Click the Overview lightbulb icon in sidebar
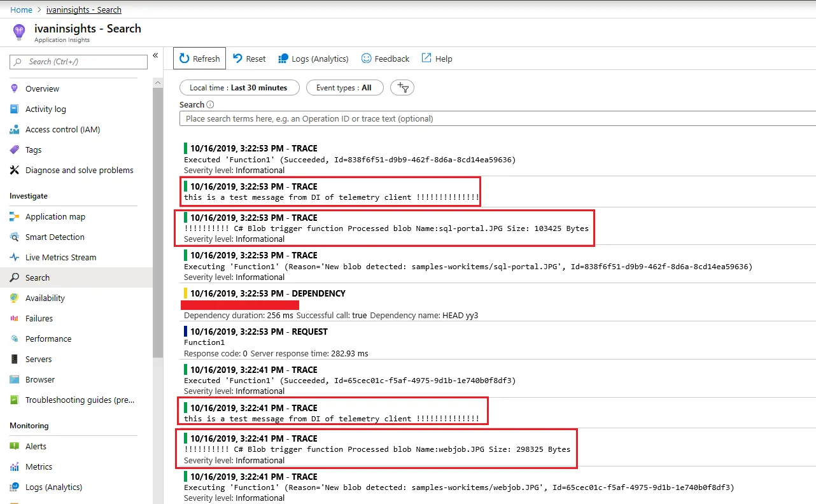The image size is (816, 504). (15, 88)
